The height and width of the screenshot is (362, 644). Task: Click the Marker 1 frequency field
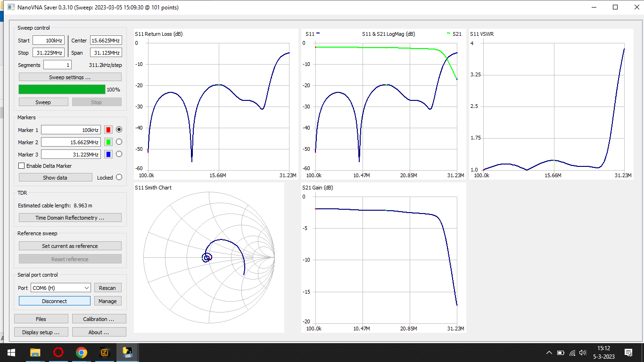71,130
